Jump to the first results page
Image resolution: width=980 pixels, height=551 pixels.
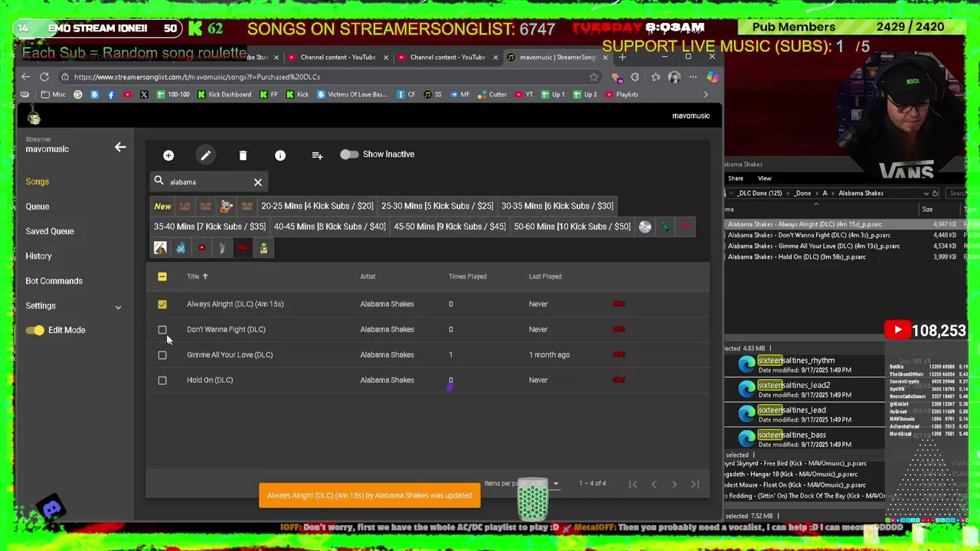pos(633,484)
